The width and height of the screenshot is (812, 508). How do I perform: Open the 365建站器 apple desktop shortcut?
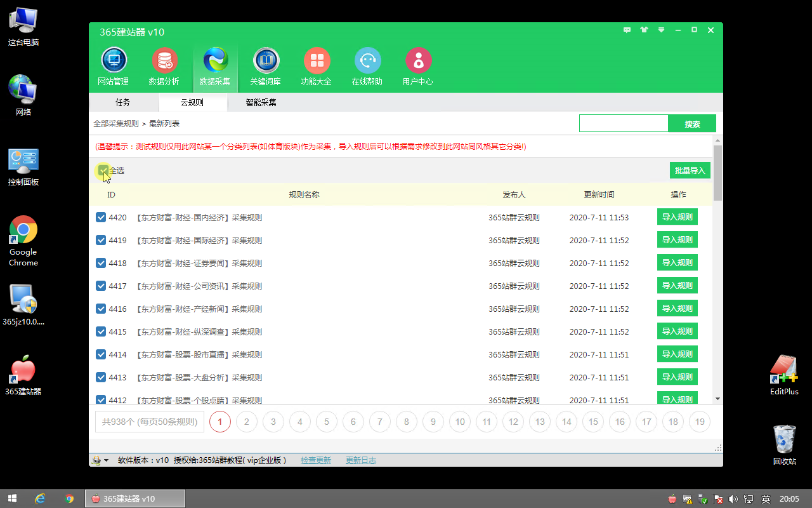coord(23,376)
